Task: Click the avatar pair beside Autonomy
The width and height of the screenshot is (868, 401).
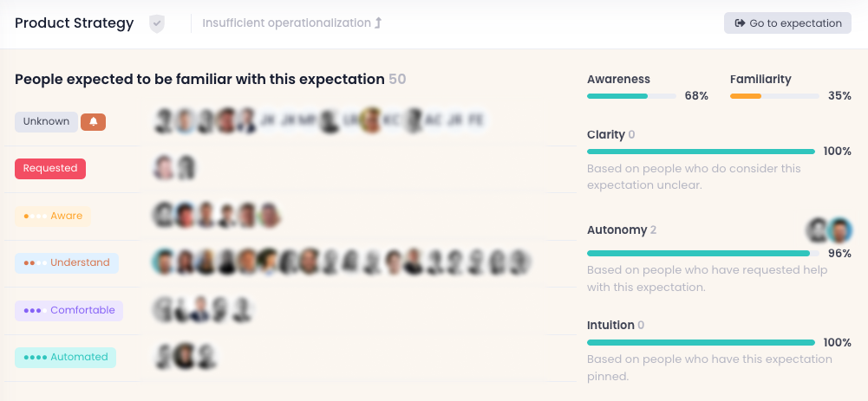Action: coord(828,230)
